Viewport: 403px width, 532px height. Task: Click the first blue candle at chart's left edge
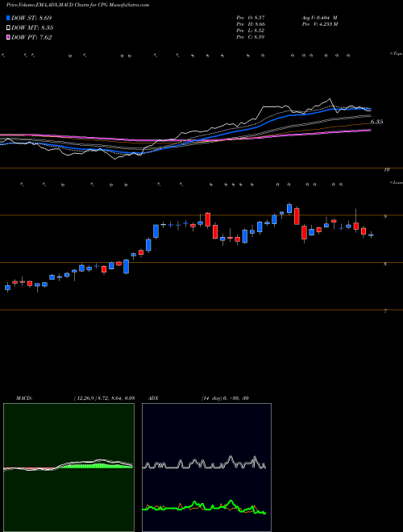(x=7, y=288)
